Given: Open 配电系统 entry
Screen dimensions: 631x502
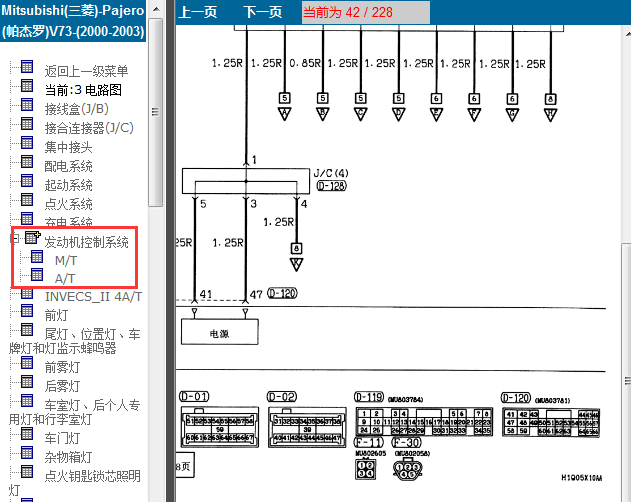Looking at the screenshot, I should click(x=68, y=166).
